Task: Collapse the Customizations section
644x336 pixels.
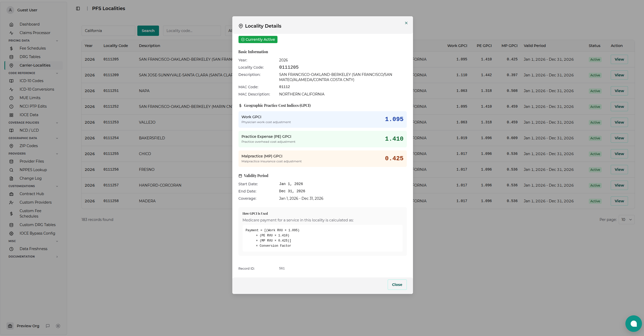Action: click(x=57, y=186)
